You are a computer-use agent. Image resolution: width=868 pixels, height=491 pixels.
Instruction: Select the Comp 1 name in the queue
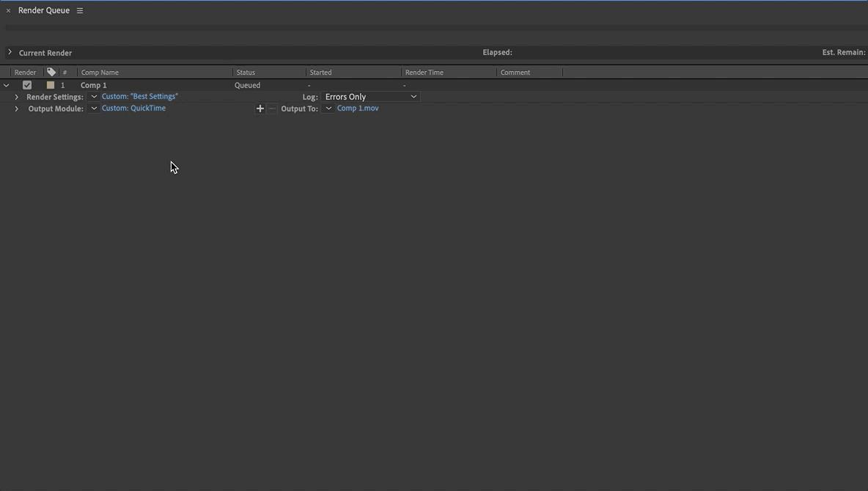click(94, 85)
